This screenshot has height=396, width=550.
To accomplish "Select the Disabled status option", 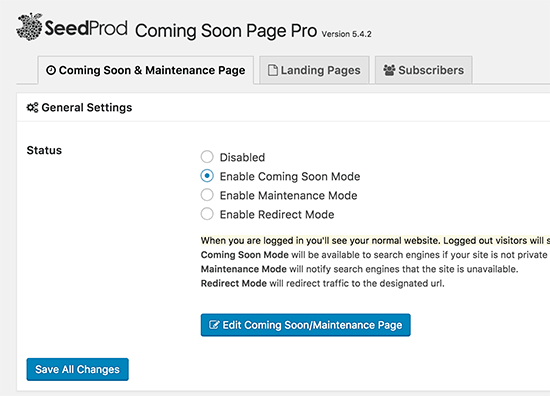I will [207, 157].
